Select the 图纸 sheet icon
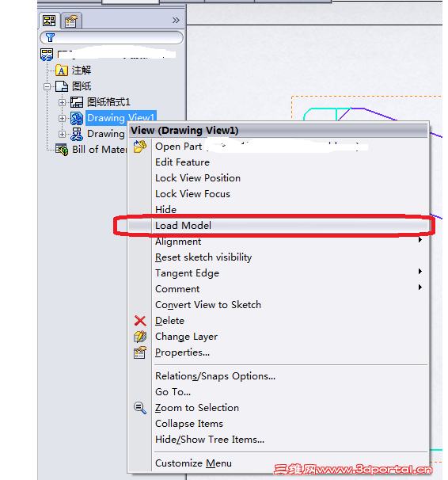 coord(62,86)
